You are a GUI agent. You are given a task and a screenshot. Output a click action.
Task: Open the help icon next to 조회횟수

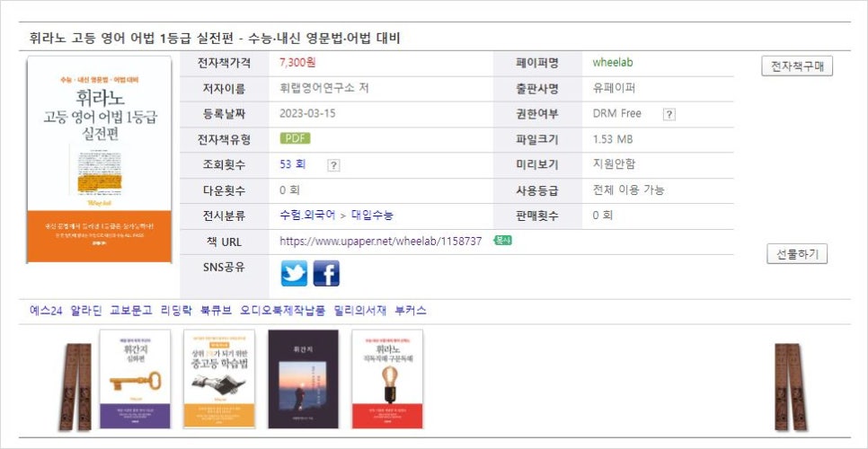pyautogui.click(x=333, y=165)
